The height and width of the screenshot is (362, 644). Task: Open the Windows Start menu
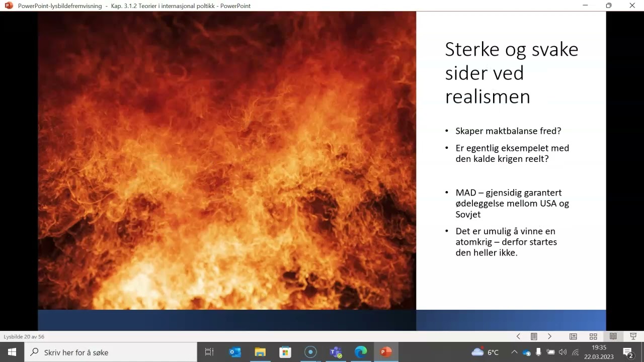point(12,352)
